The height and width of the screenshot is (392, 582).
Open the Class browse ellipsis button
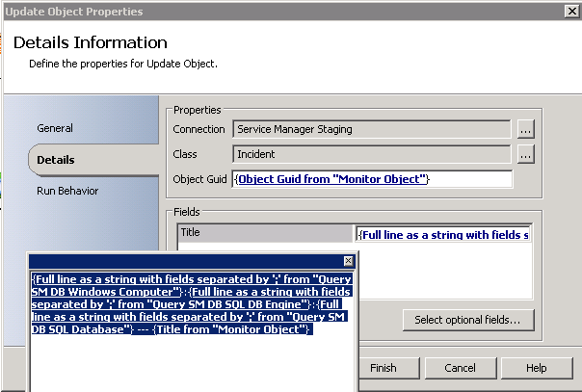point(525,154)
